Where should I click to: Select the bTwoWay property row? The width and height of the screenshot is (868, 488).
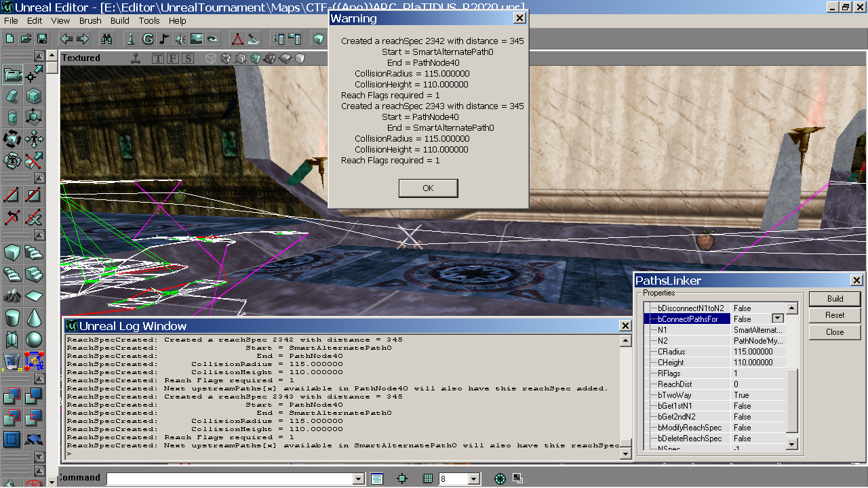click(715, 395)
